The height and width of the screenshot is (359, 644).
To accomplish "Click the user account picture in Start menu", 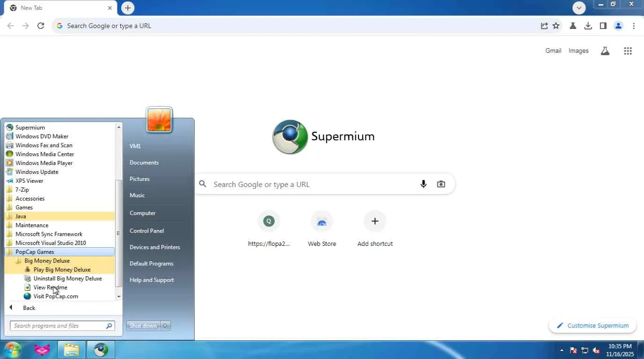I will (x=159, y=120).
